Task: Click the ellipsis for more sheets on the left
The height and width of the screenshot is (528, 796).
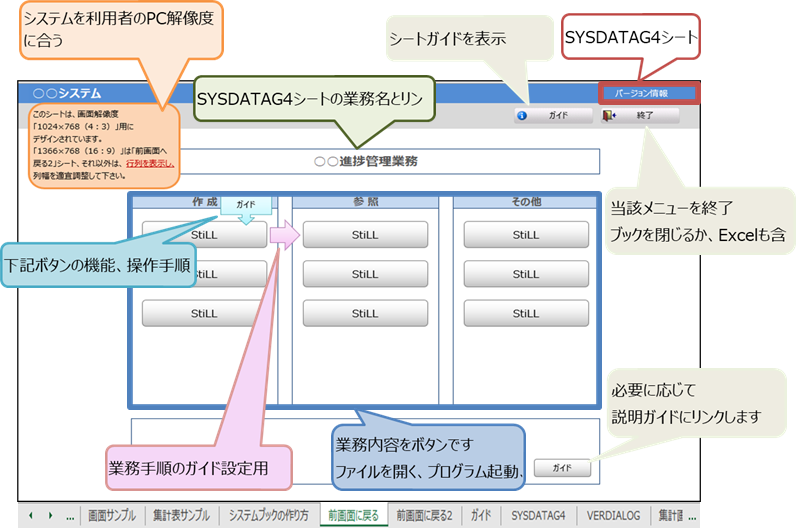Action: click(x=70, y=517)
